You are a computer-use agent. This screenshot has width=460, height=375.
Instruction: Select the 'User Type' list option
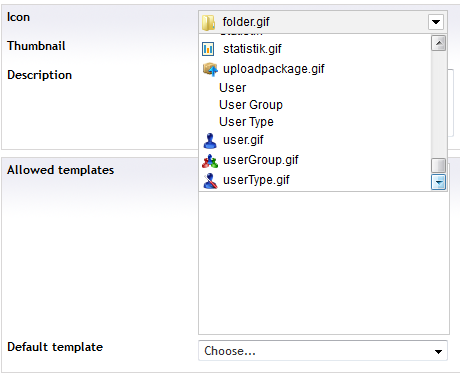(246, 122)
